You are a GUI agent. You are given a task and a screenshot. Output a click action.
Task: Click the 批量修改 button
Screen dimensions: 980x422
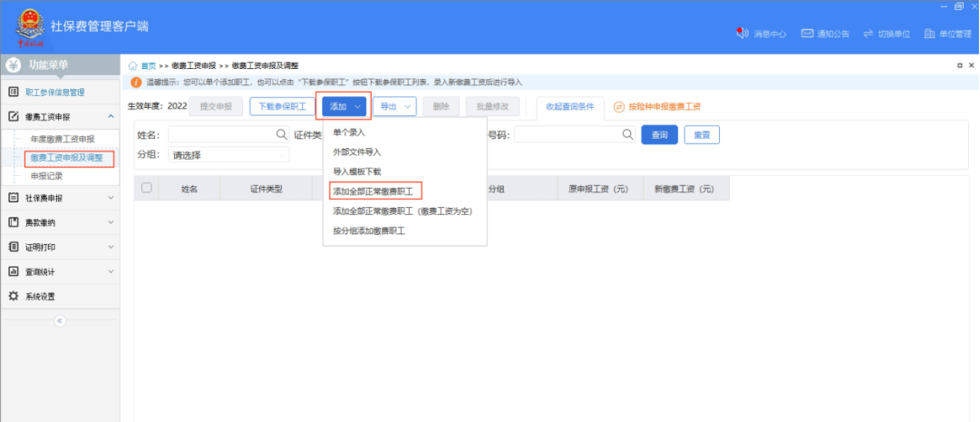click(x=492, y=107)
